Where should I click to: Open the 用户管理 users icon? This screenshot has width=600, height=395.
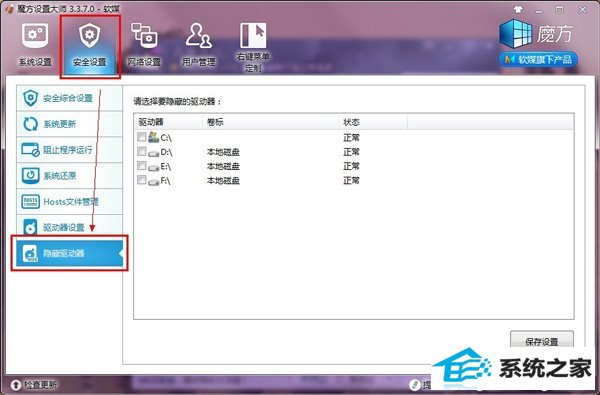click(x=198, y=36)
